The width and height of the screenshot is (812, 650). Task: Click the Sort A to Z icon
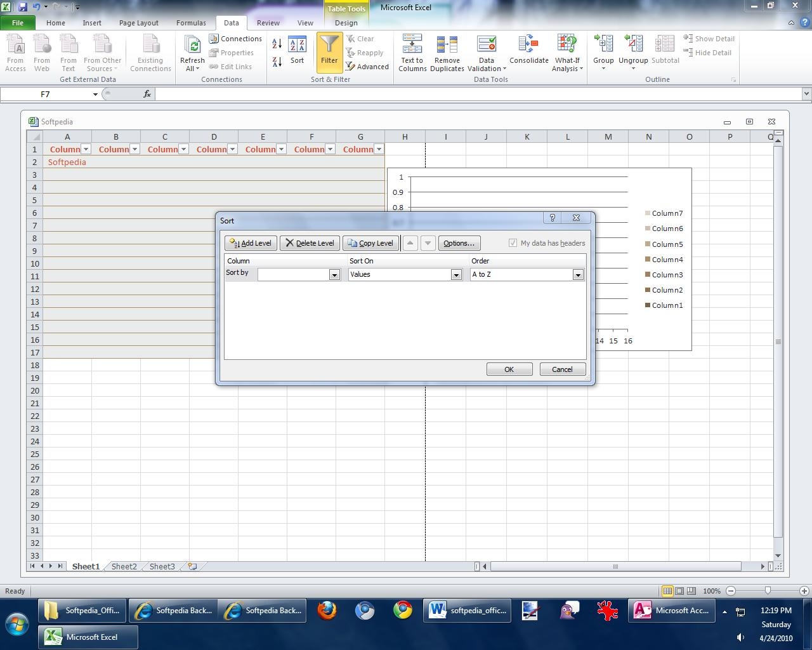pyautogui.click(x=277, y=44)
